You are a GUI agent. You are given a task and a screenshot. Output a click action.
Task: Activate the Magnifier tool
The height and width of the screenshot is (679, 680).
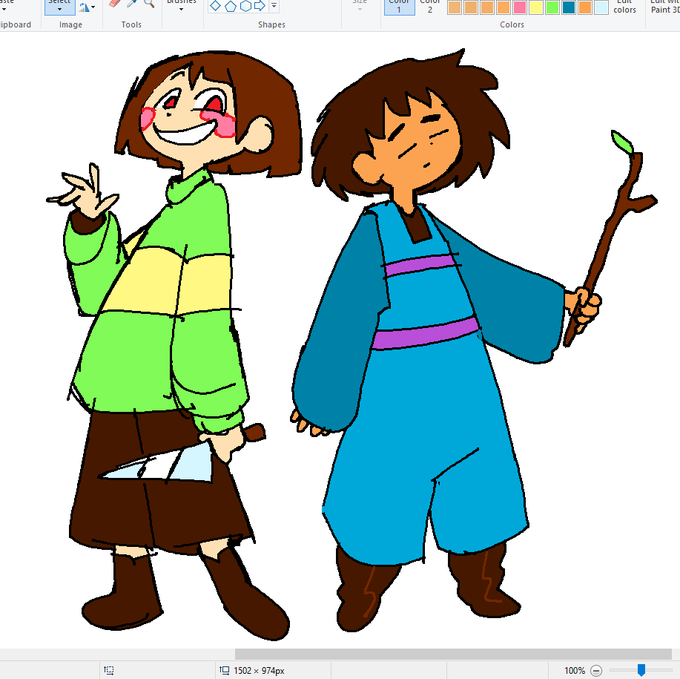point(149,3)
